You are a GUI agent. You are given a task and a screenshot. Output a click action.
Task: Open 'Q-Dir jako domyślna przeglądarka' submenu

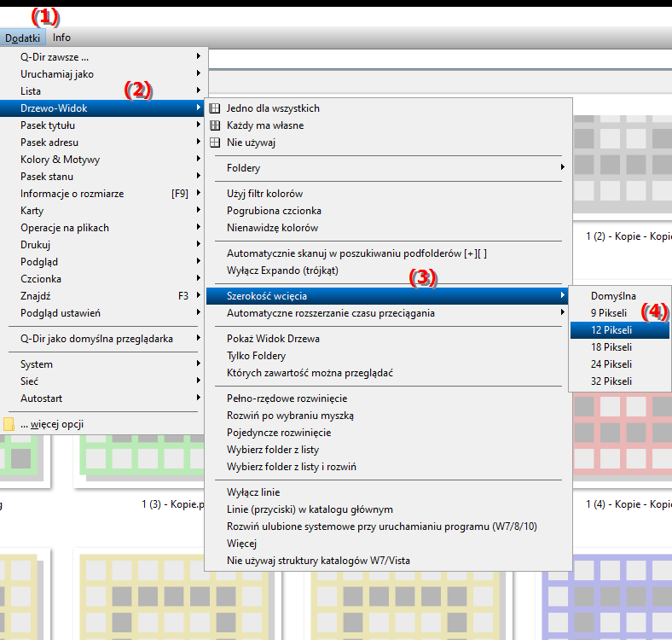[102, 339]
